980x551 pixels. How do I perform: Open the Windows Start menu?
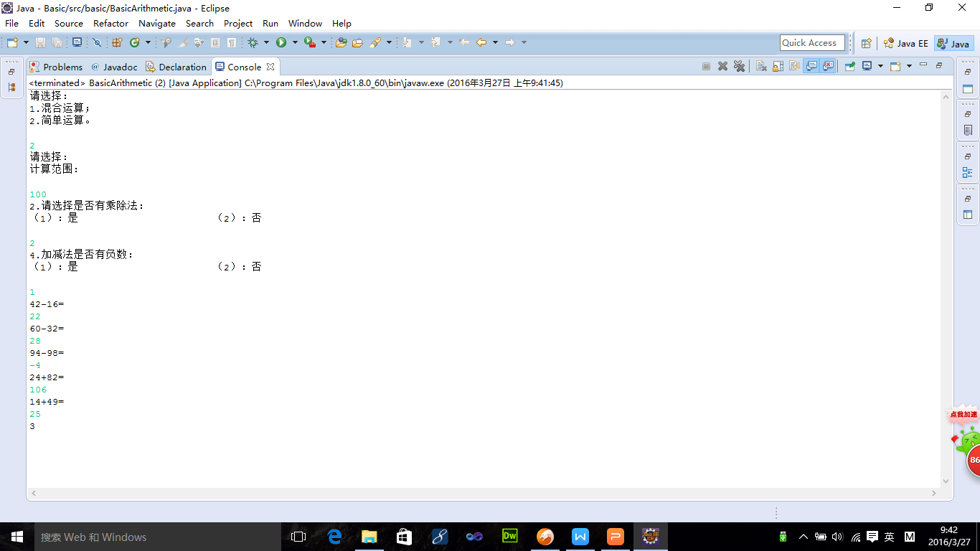click(x=17, y=537)
